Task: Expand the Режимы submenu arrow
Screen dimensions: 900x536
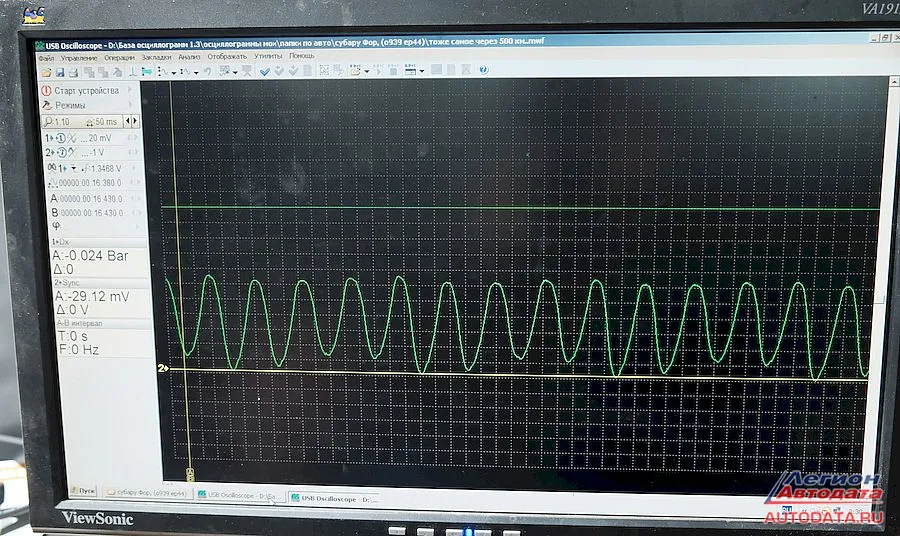Action: (x=131, y=105)
